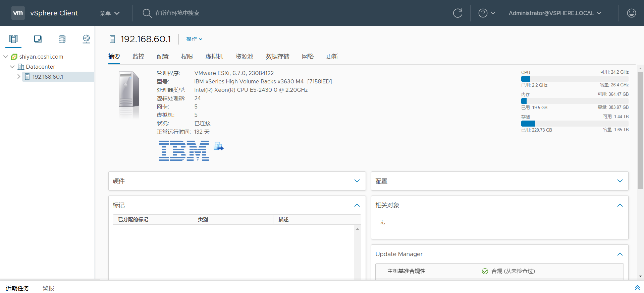Collapse the 相关对象 panel

tap(620, 205)
